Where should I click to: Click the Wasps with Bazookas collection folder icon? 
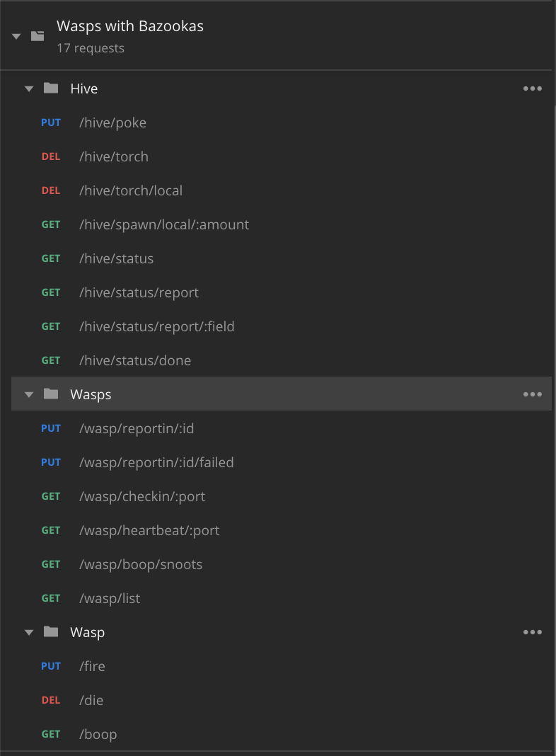coord(37,36)
